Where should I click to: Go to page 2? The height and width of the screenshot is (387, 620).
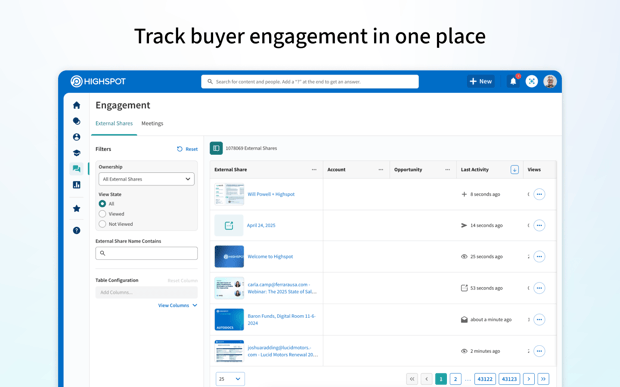[456, 379]
